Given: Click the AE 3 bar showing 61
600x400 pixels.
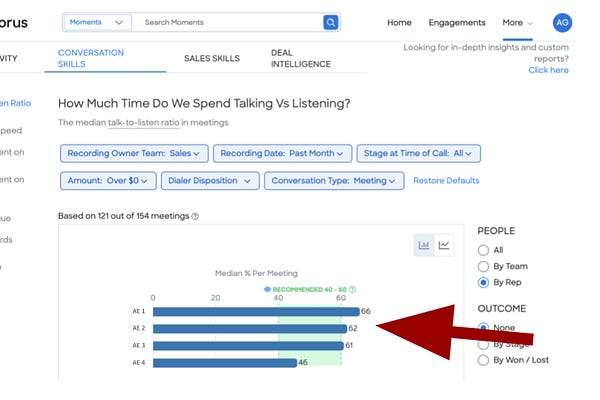Looking at the screenshot, I should (248, 346).
